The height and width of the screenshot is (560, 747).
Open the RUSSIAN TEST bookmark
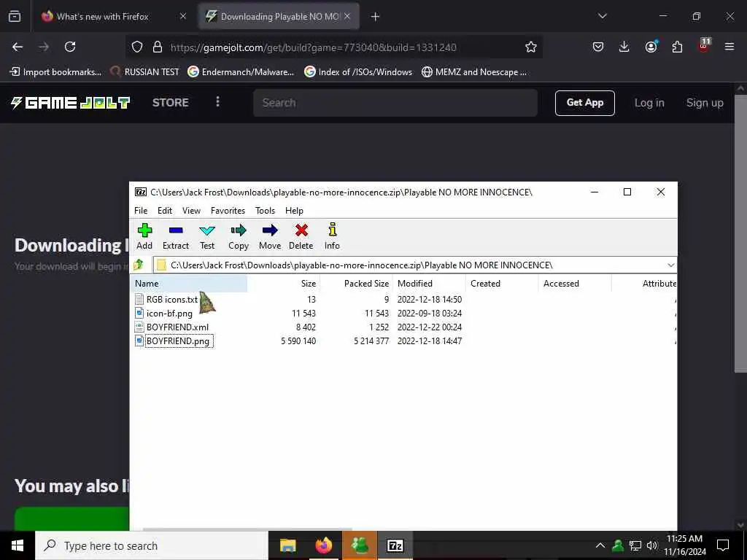point(145,72)
